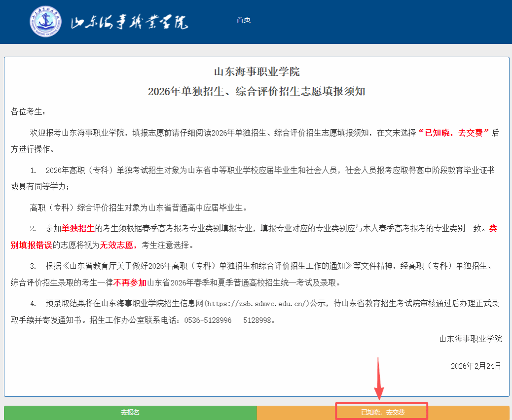
Task: Click the bold 山东海事职业学院 title heading
Action: pyautogui.click(x=256, y=71)
